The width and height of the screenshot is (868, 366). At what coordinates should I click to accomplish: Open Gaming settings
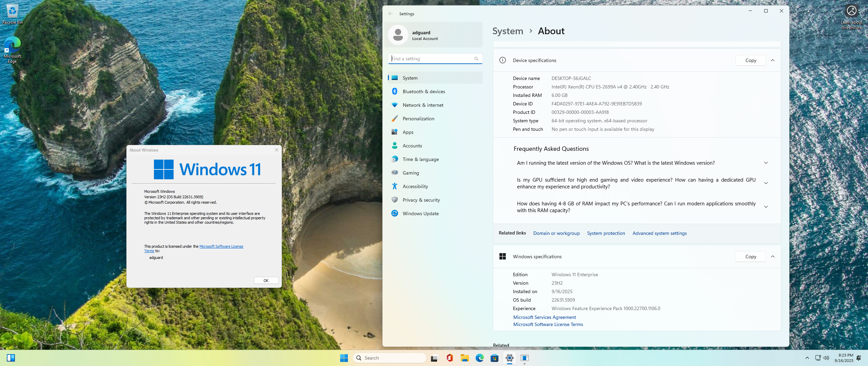click(x=435, y=173)
